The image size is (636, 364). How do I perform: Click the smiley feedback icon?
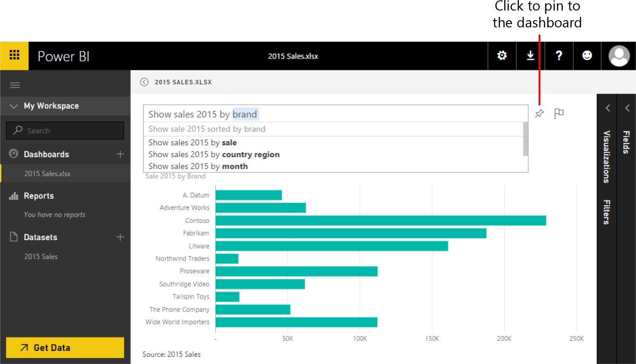[x=587, y=55]
